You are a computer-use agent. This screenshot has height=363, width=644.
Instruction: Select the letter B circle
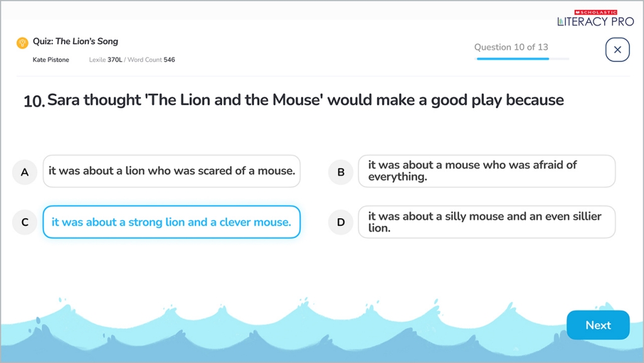coord(341,171)
